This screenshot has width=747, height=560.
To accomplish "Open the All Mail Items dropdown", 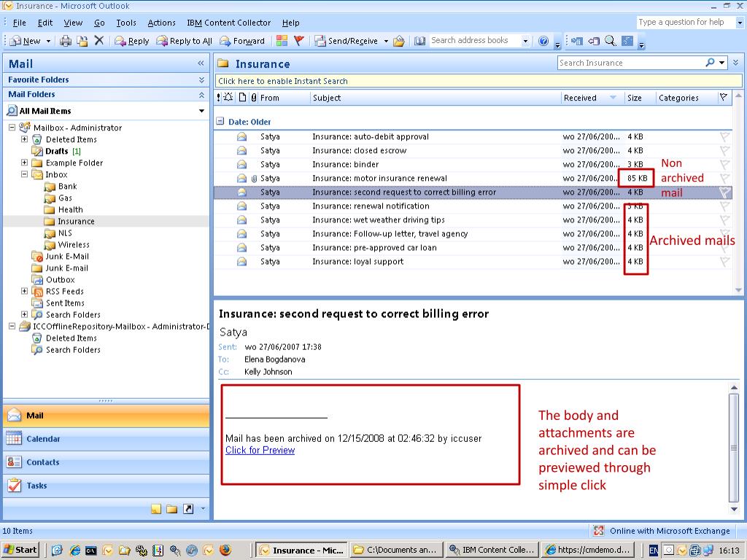I will [x=201, y=111].
